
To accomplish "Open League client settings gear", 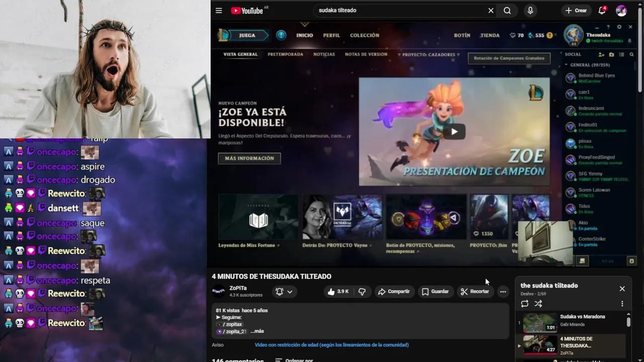I will coord(619,27).
